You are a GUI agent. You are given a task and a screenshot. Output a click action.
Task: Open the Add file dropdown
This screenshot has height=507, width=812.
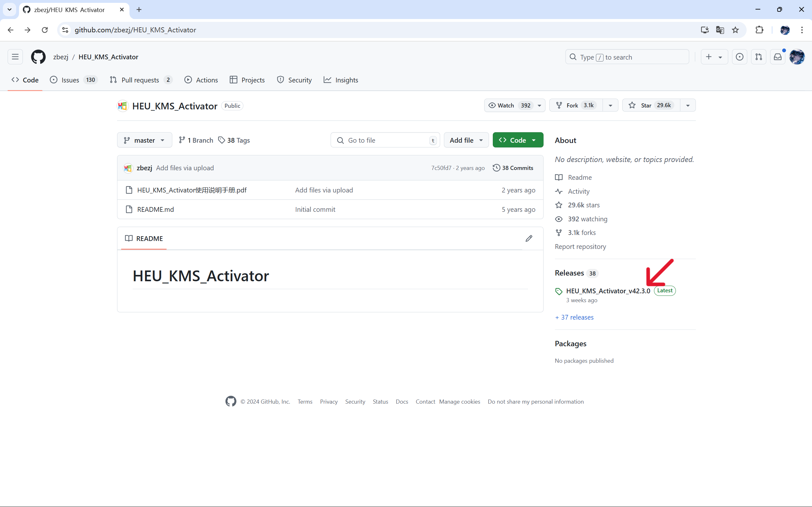click(466, 140)
